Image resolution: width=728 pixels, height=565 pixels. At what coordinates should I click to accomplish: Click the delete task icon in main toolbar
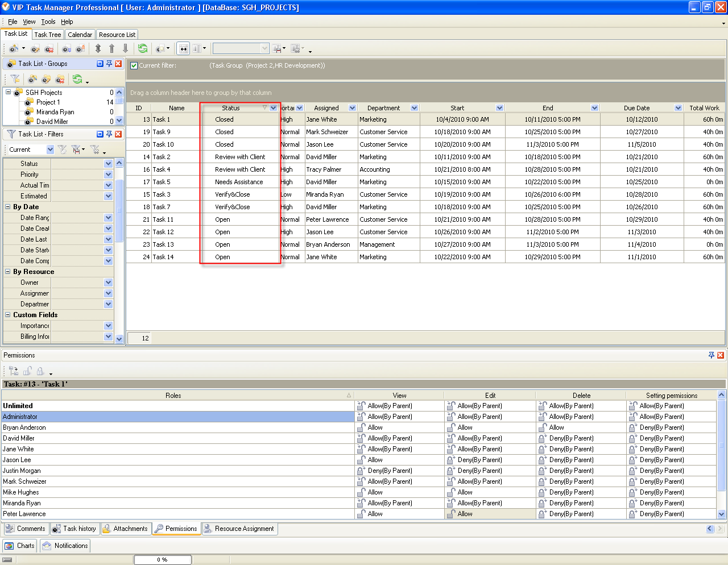click(49, 49)
